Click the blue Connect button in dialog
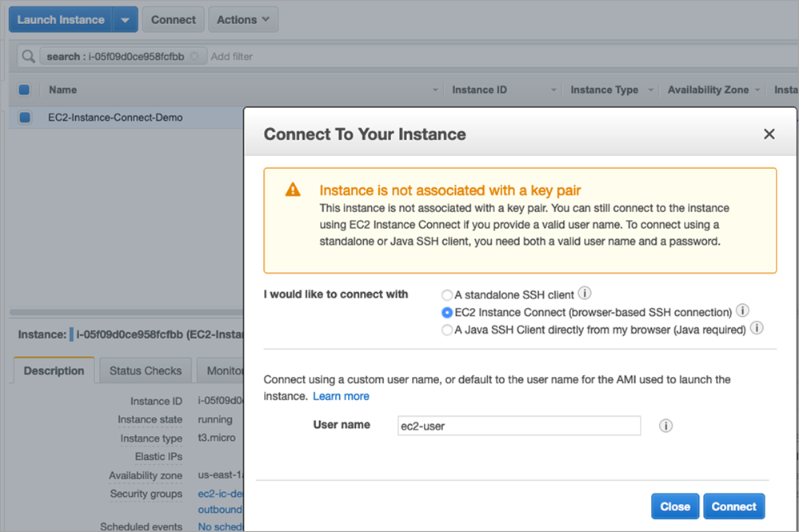The image size is (799, 532). [x=733, y=506]
